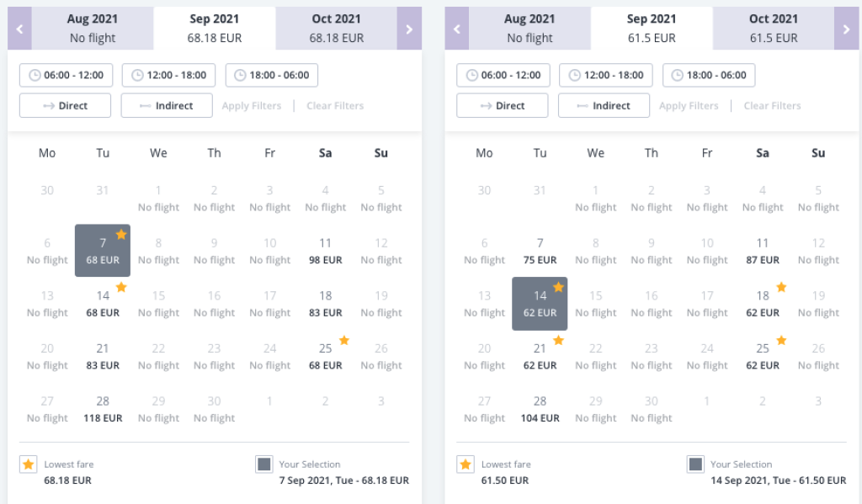Go to next month in right calendar
Screen dimensions: 862x504
click(846, 29)
